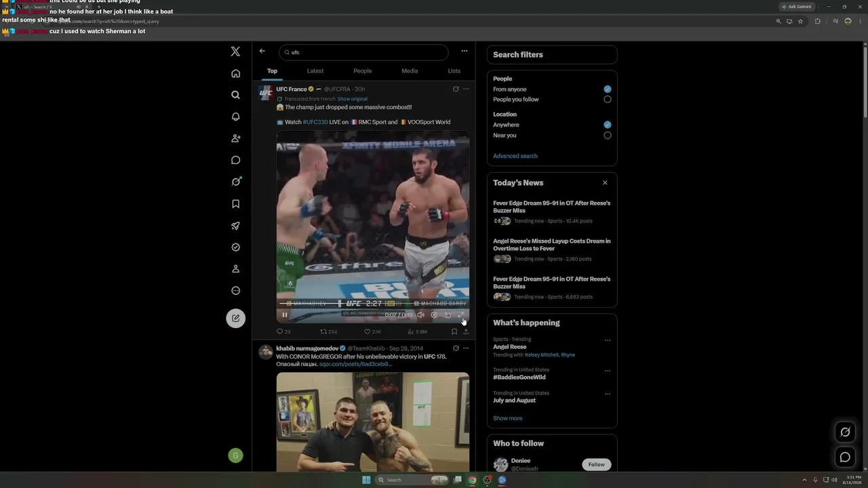Image resolution: width=868 pixels, height=488 pixels.
Task: Show more trending topics
Action: [x=508, y=418]
